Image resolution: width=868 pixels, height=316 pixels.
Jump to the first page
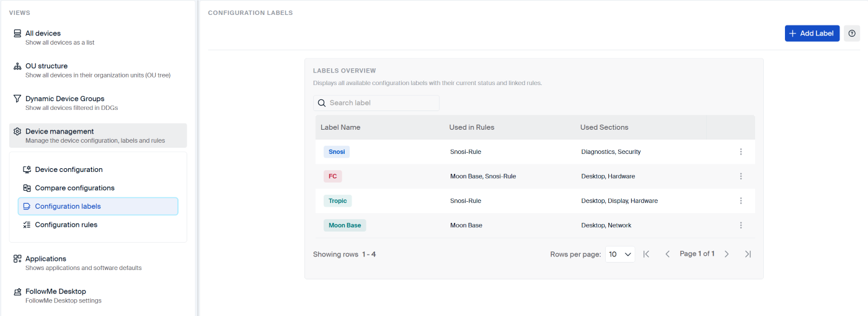pyautogui.click(x=647, y=254)
